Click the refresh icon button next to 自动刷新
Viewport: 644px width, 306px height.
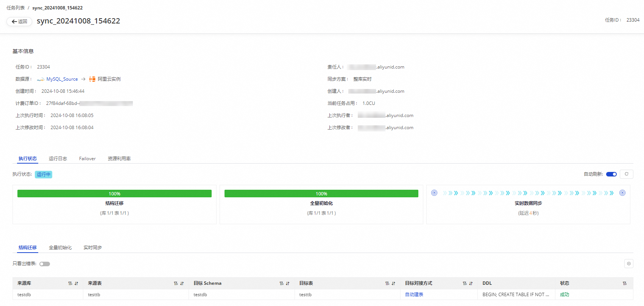coord(627,174)
